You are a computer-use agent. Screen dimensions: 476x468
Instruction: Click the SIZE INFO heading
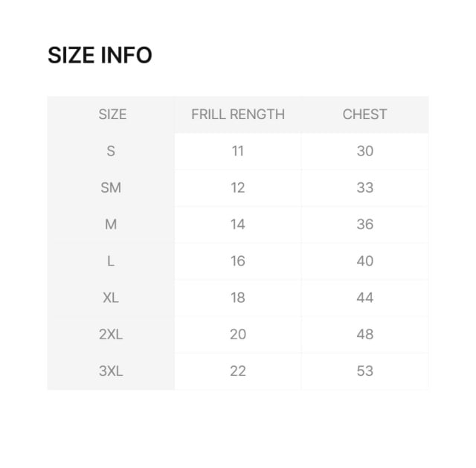tap(100, 55)
